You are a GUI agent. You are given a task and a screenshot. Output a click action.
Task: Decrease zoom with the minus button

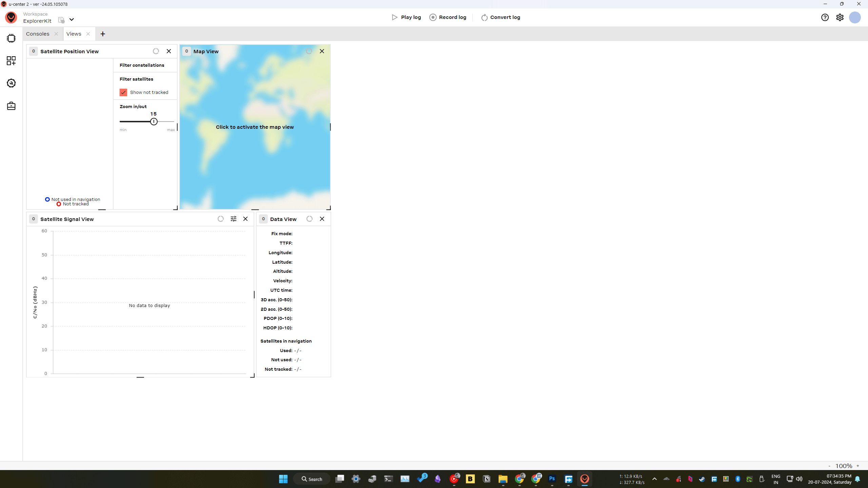click(829, 466)
